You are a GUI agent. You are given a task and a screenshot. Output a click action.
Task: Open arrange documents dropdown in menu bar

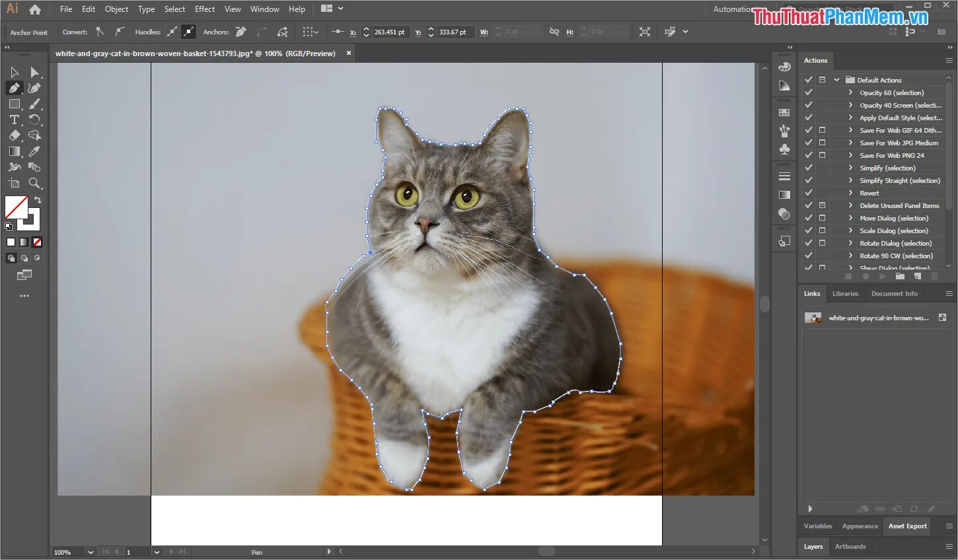tap(332, 9)
